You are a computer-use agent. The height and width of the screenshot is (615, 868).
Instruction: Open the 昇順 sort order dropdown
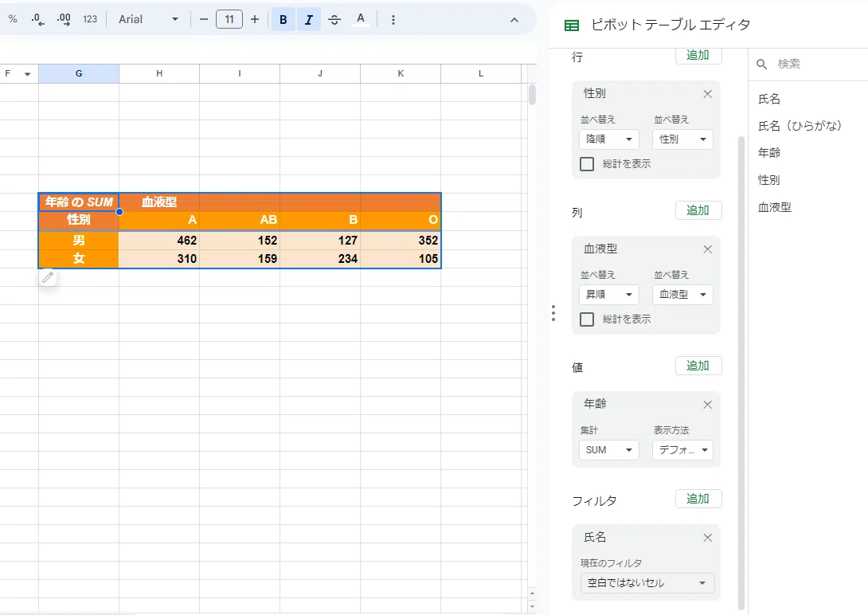(x=609, y=295)
